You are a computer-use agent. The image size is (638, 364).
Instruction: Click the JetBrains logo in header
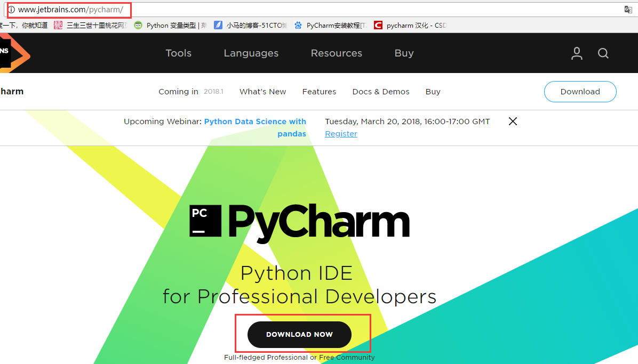14,53
